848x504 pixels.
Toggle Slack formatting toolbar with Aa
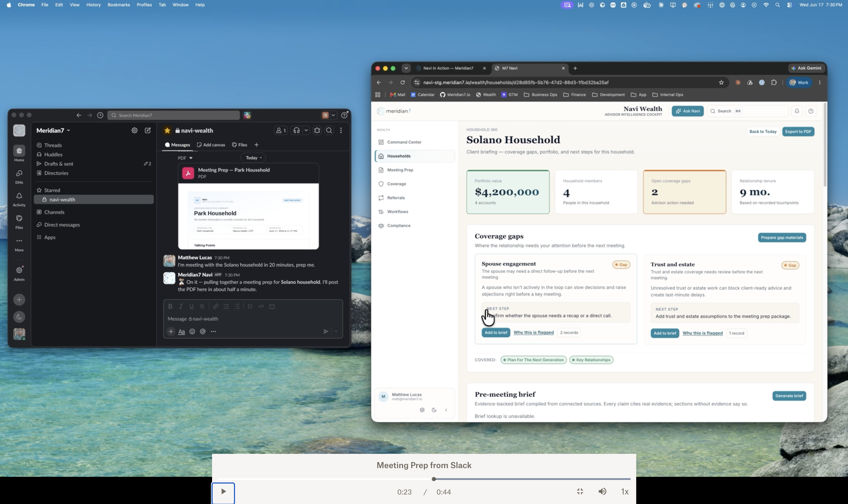pyautogui.click(x=181, y=332)
